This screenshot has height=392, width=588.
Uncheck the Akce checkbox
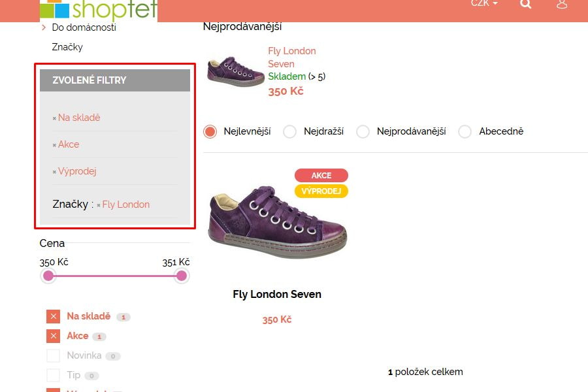click(54, 336)
